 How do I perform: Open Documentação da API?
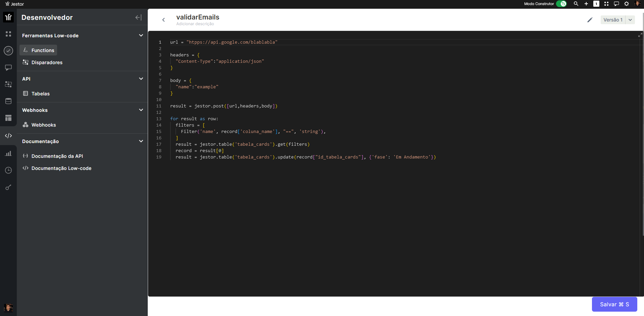(53, 156)
